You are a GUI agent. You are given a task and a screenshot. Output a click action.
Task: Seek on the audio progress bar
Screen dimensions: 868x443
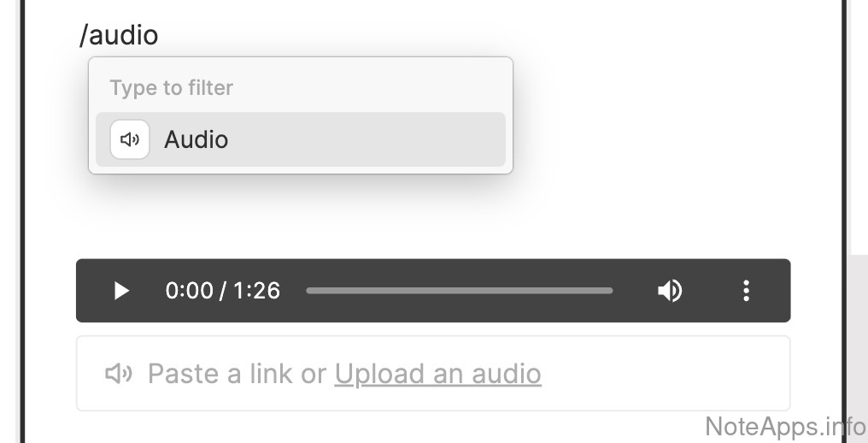tap(460, 291)
